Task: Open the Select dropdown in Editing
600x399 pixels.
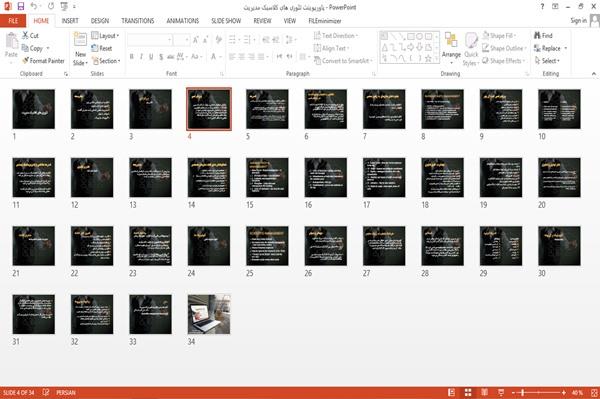Action: point(547,60)
